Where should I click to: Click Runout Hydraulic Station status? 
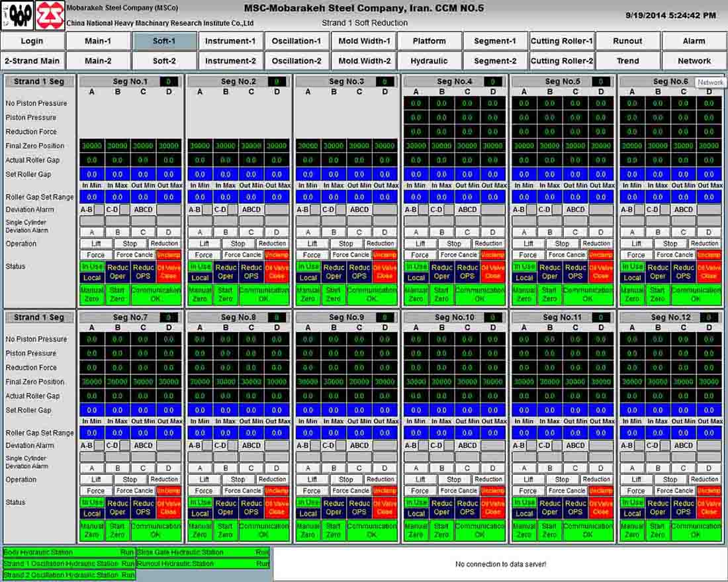(x=203, y=564)
